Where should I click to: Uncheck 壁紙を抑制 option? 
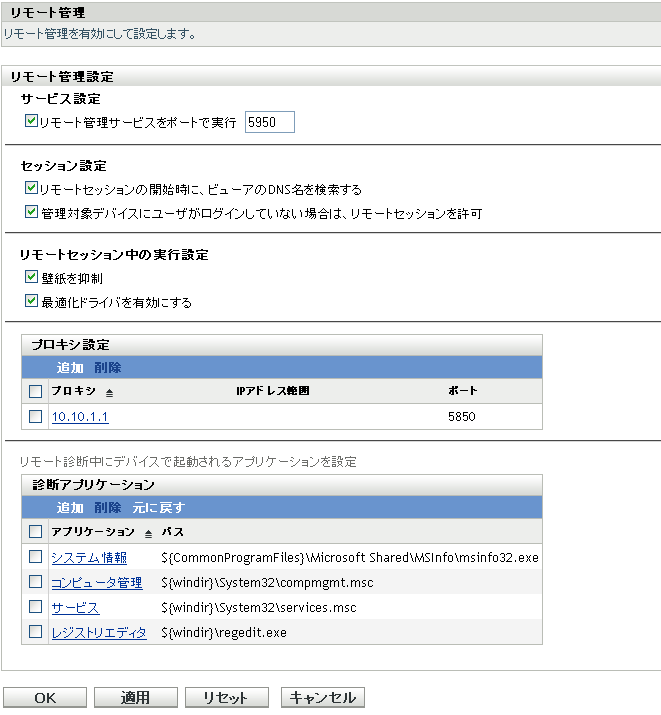(x=31, y=277)
